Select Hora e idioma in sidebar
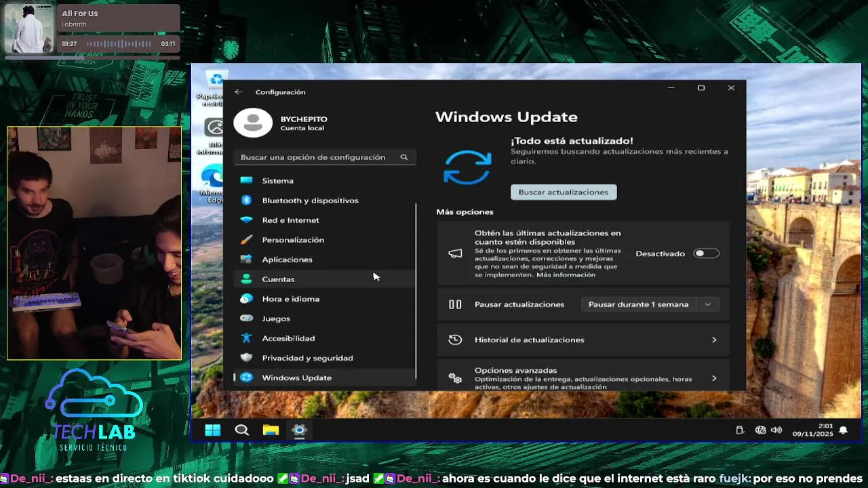 324,299
